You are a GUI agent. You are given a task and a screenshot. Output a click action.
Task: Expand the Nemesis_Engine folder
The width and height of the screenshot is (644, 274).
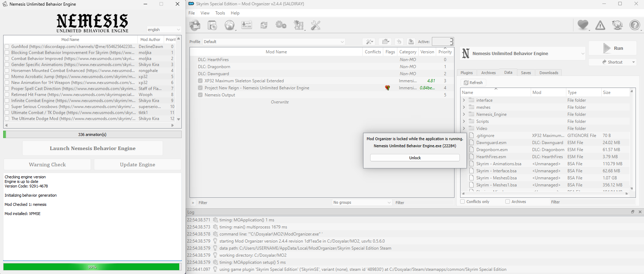(464, 114)
